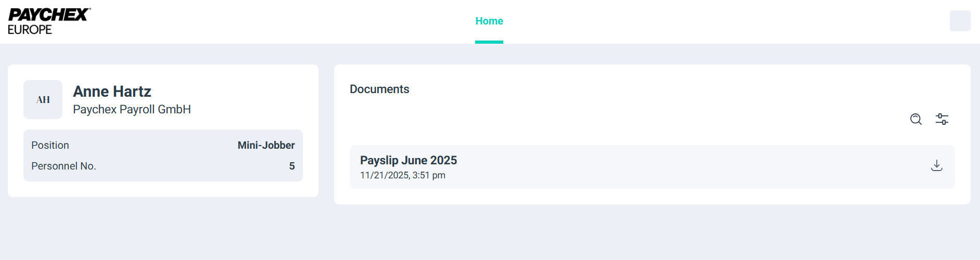980x260 pixels.
Task: Click the payslip timestamp 11/21/2025, 3:51 pm
Action: click(x=403, y=175)
